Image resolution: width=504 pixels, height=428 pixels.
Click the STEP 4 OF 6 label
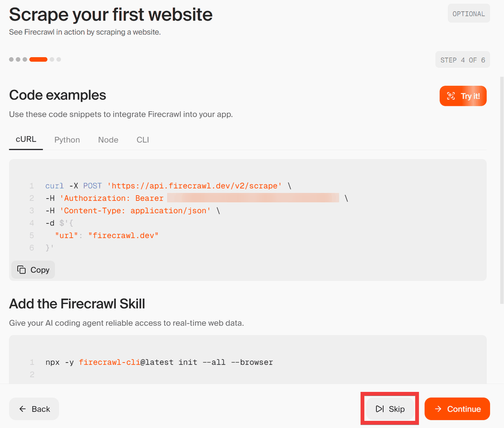[462, 60]
